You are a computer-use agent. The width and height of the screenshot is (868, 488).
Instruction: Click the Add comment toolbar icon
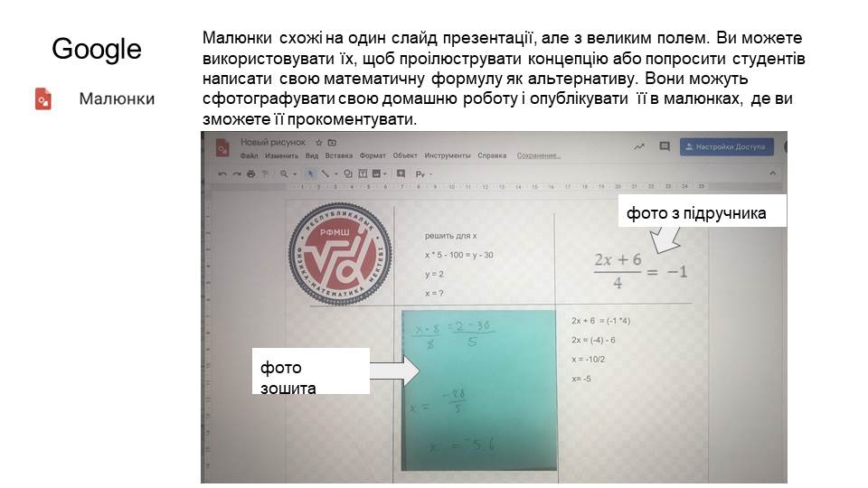[399, 174]
